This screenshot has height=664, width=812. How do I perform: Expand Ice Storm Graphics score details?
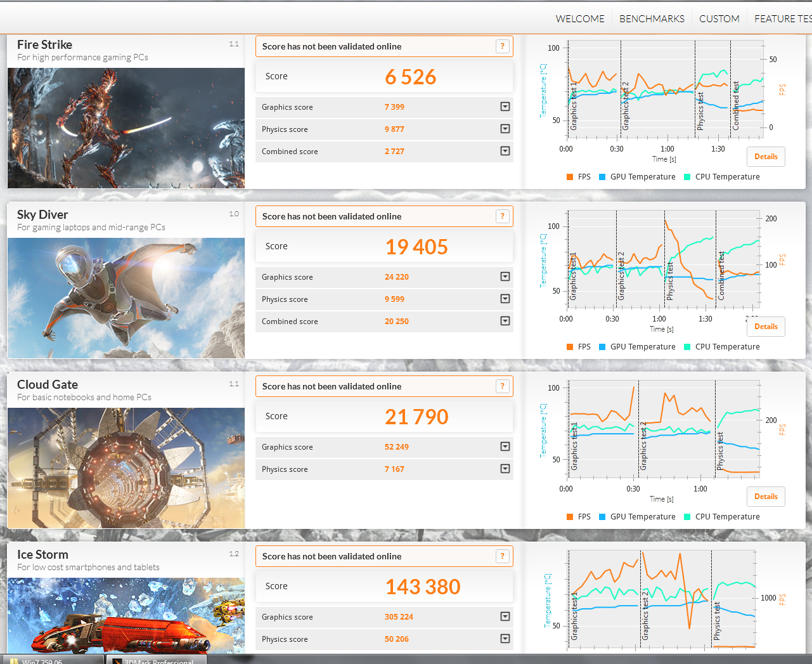click(x=505, y=616)
